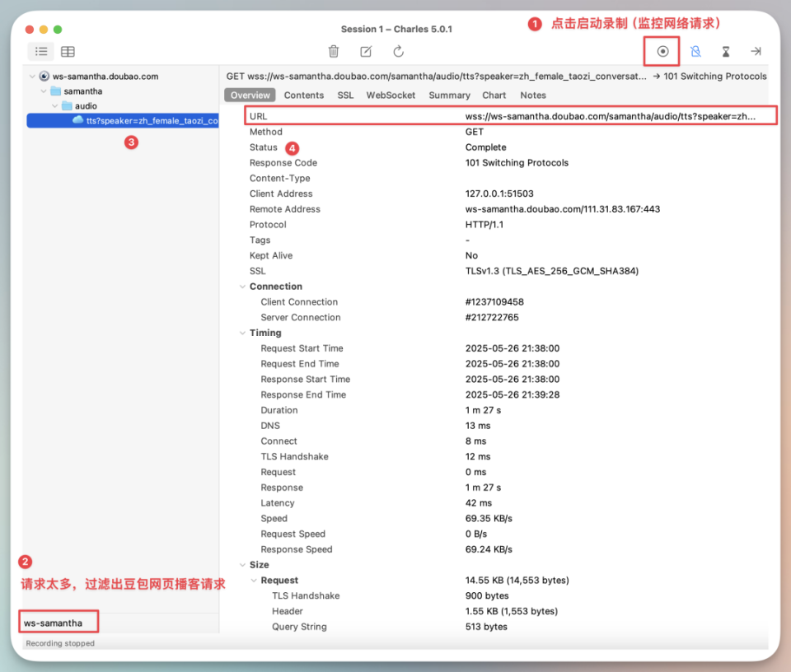
Task: Click the Duration row value
Action: tap(484, 410)
